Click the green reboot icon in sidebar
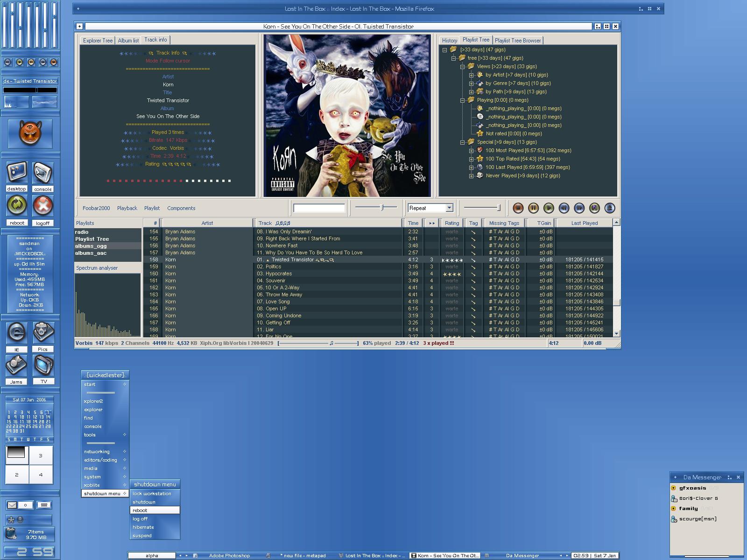747x560 pixels. (17, 205)
